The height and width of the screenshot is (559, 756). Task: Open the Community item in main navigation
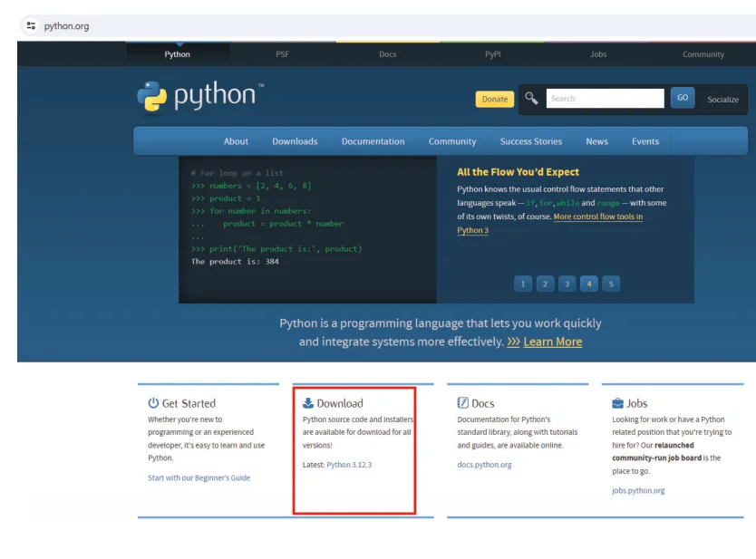[x=452, y=141]
